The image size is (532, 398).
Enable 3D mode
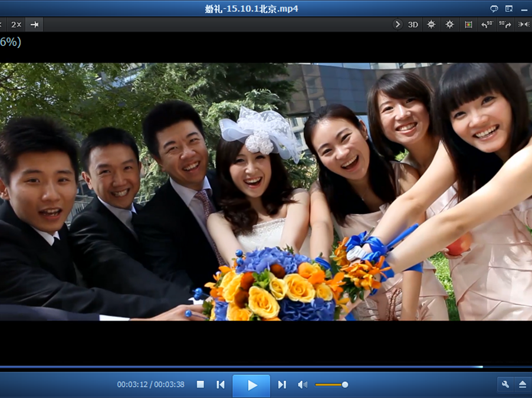tap(413, 25)
